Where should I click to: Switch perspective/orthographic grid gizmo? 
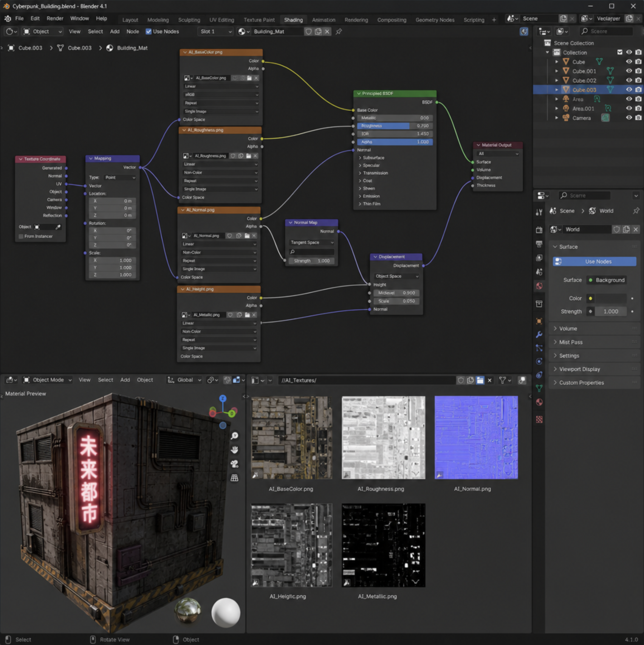click(235, 478)
